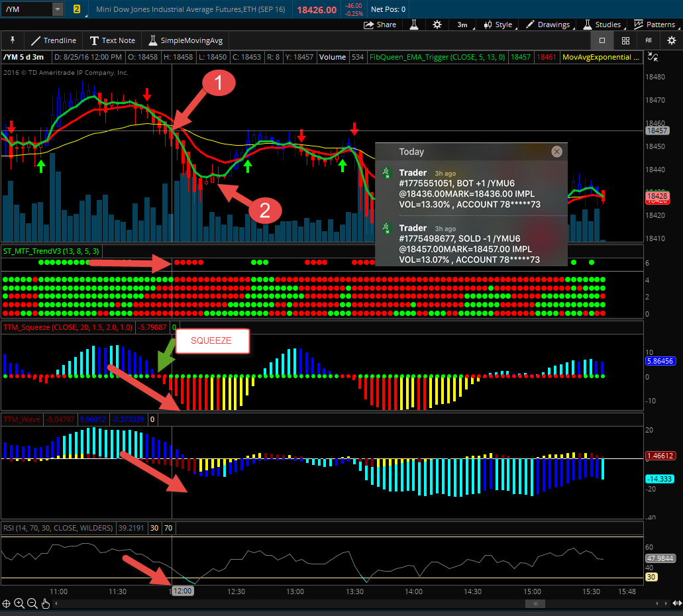
Task: Click the 18426.00 last price
Action: click(317, 10)
